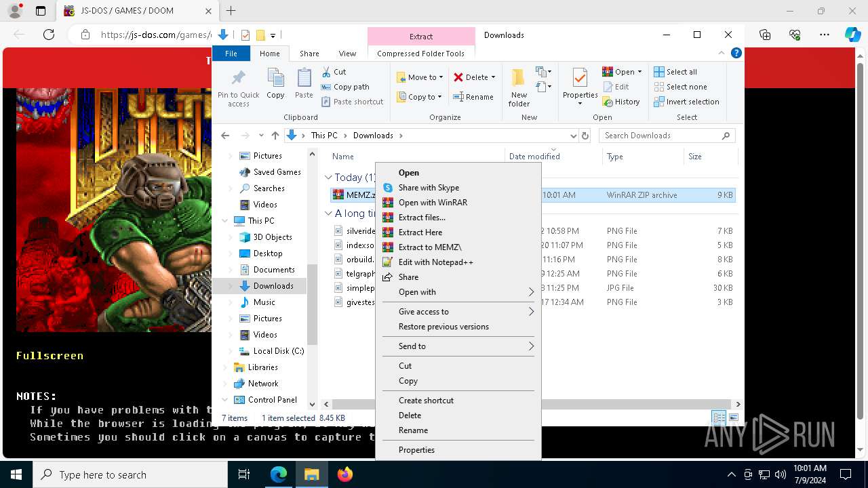Click Paste shortcut in ribbon

352,102
